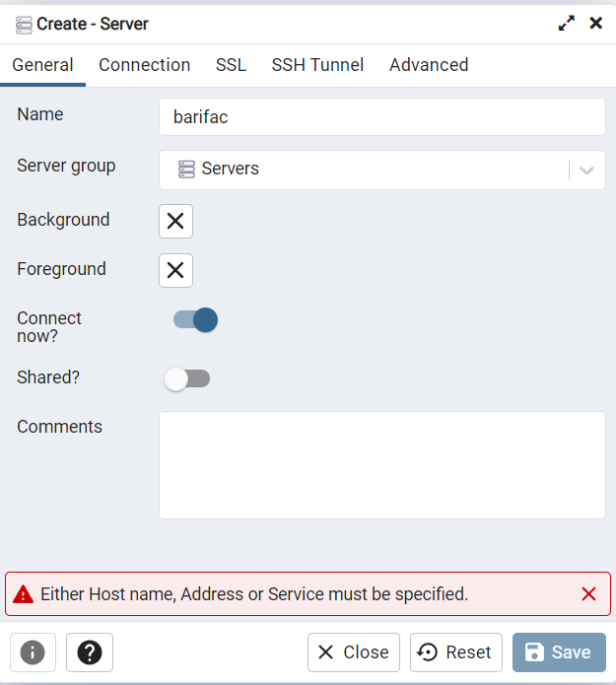The image size is (616, 685).
Task: Open help with the question mark button
Action: [90, 652]
